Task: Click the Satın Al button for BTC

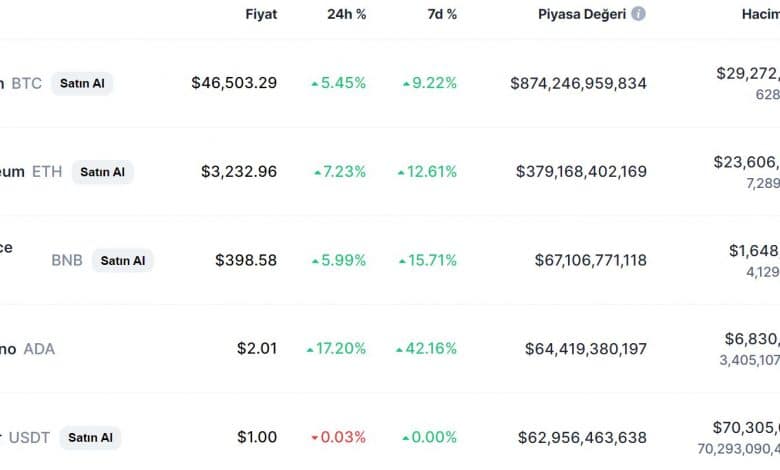Action: coord(82,84)
